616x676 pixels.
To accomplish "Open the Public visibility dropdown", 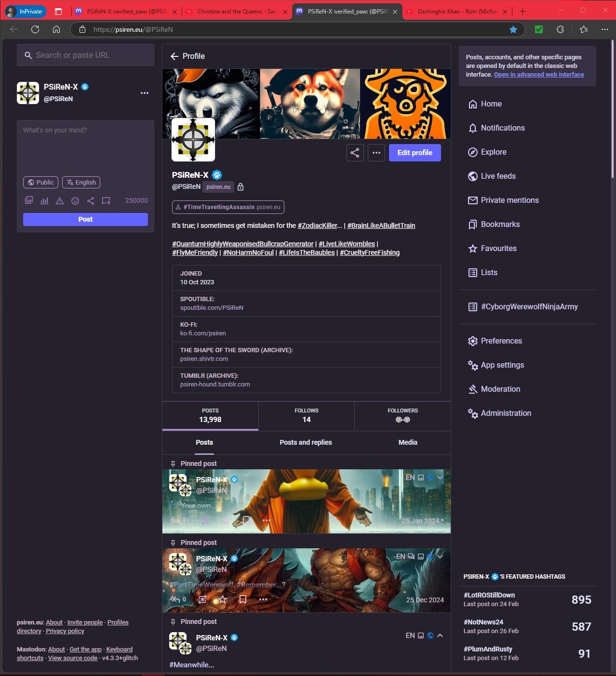I will pyautogui.click(x=40, y=182).
